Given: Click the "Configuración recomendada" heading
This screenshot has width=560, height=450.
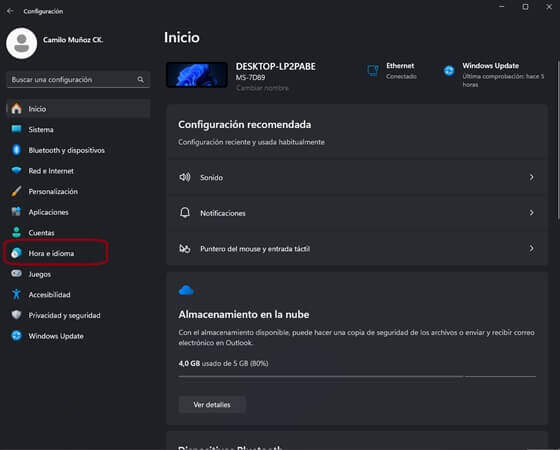Looking at the screenshot, I should coord(245,125).
